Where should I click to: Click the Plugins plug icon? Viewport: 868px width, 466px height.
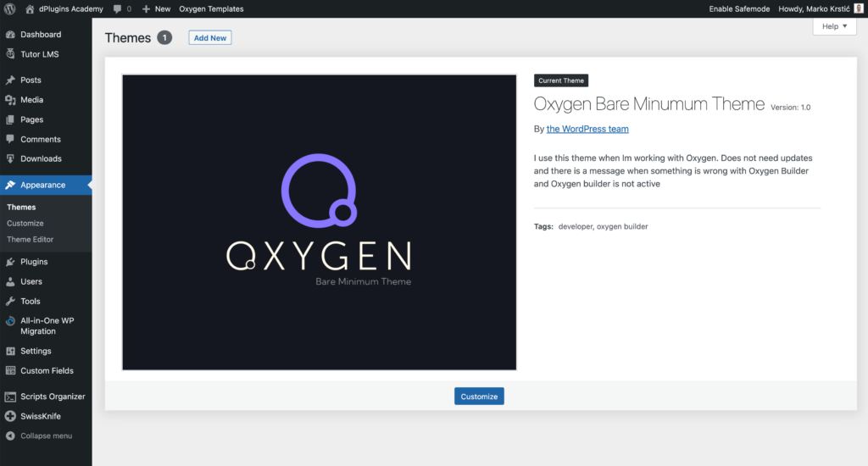(10, 262)
